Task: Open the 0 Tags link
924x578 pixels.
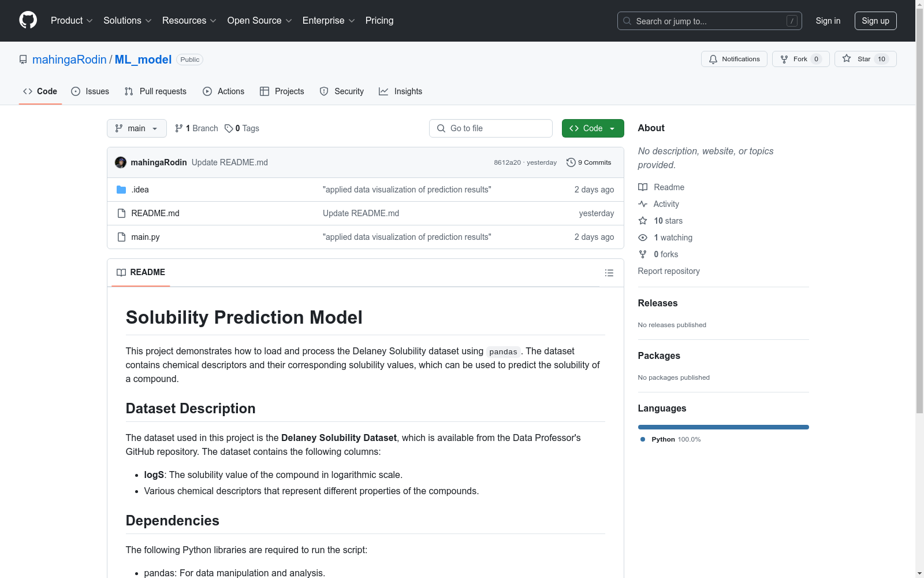Action: (x=242, y=128)
